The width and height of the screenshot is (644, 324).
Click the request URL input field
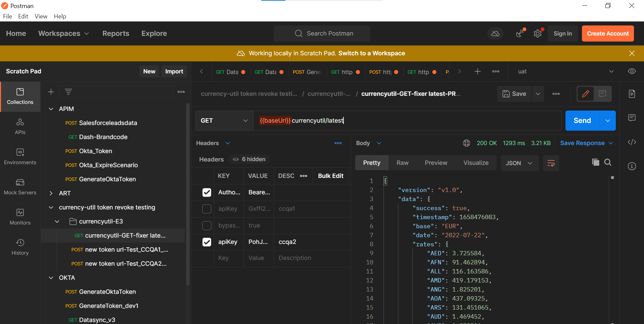(x=407, y=121)
